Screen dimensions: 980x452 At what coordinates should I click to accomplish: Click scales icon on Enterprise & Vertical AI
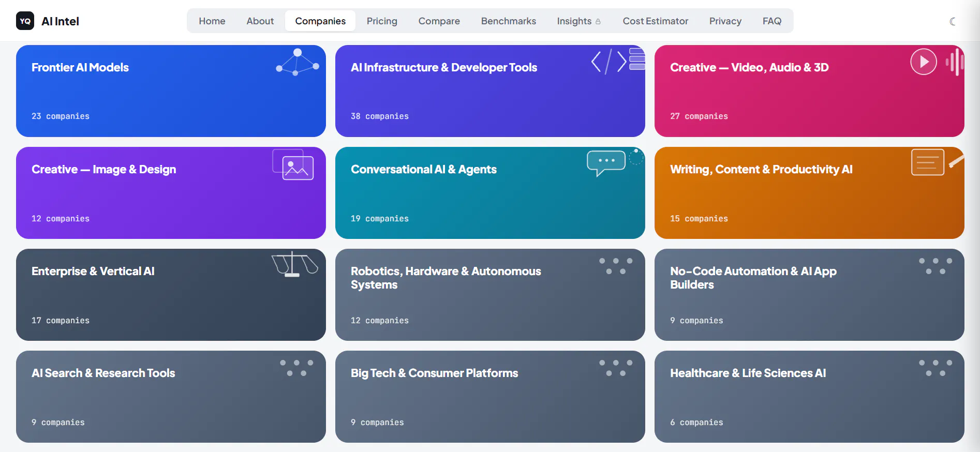(x=295, y=264)
